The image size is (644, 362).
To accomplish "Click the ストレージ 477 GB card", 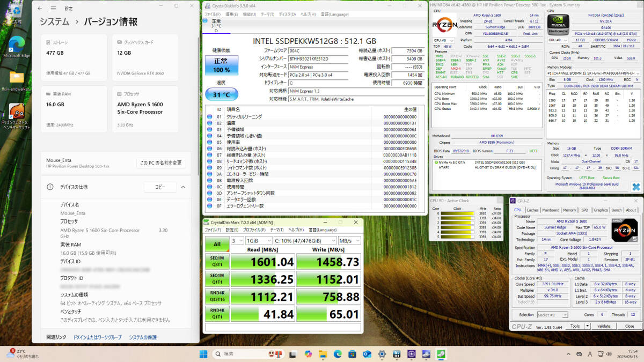I will (x=75, y=57).
